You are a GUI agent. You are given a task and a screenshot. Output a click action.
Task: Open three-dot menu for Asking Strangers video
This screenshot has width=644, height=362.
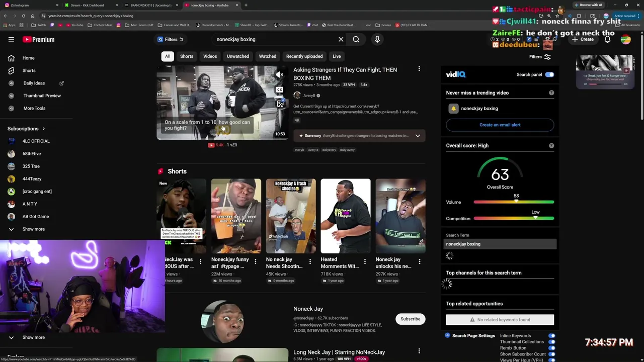coord(419,69)
